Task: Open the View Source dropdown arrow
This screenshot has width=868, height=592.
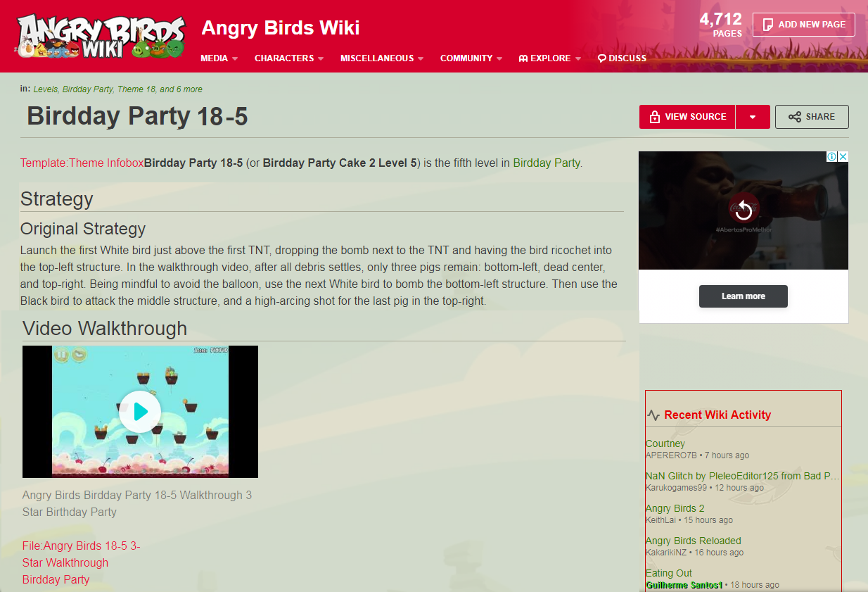Action: (753, 117)
